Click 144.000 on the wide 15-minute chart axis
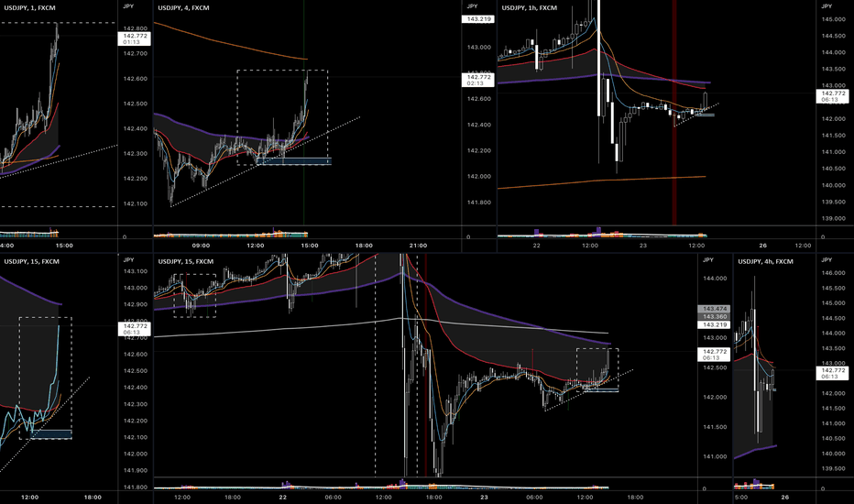 point(715,279)
